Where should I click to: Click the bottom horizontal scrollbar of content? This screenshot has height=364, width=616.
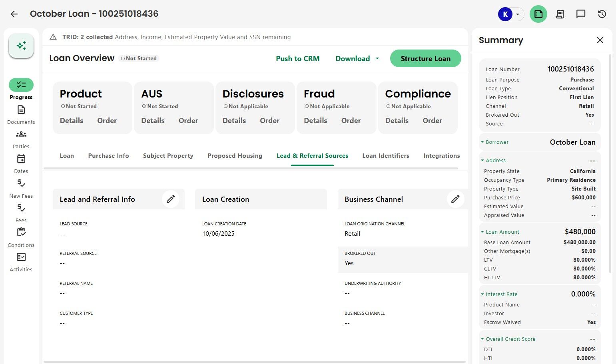pos(255,362)
